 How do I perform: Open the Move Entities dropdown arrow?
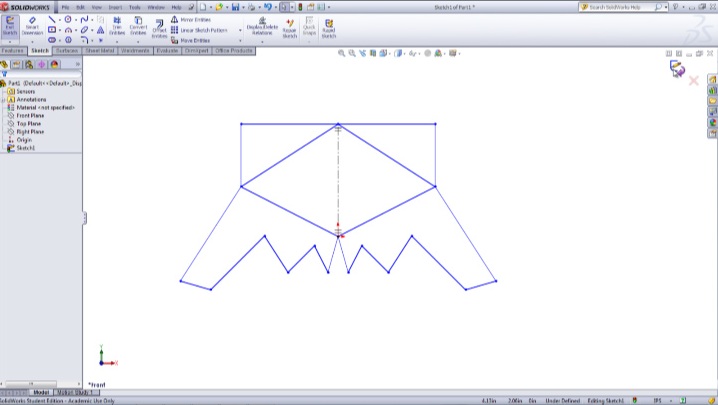pyautogui.click(x=240, y=41)
